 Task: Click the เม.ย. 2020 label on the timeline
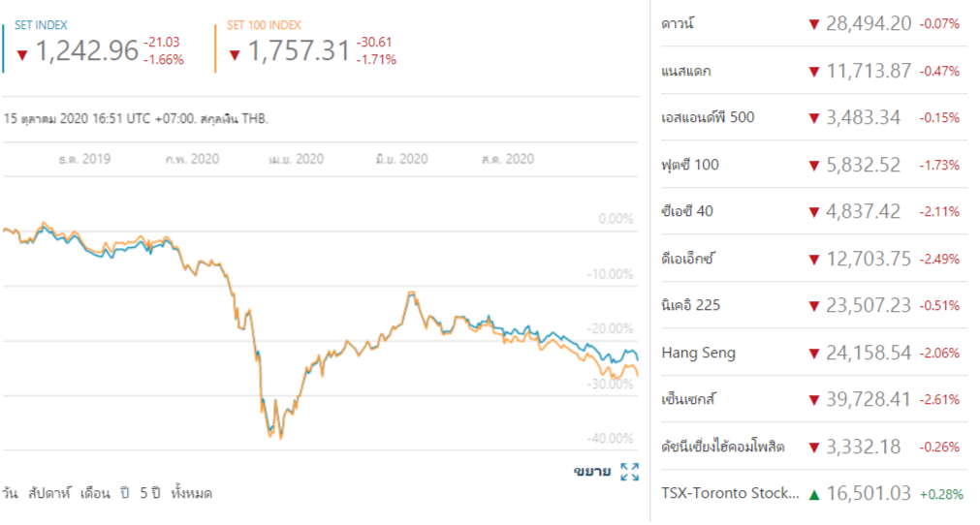296,159
